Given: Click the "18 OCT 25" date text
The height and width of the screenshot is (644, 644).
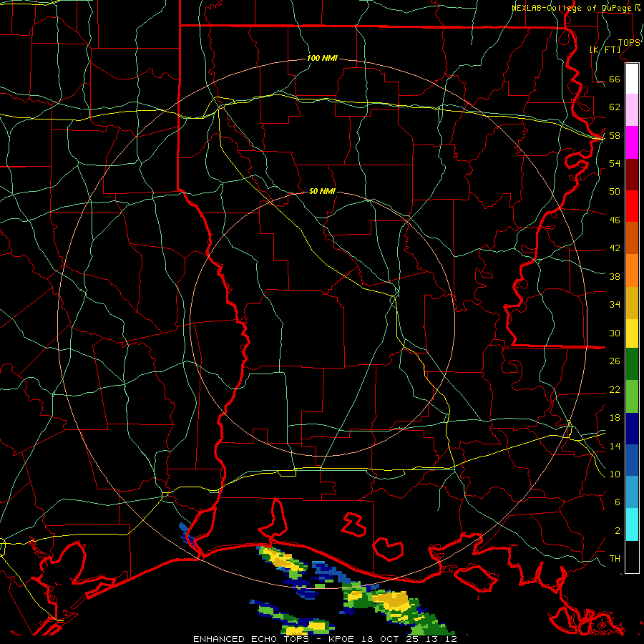Looking at the screenshot, I should point(390,639).
